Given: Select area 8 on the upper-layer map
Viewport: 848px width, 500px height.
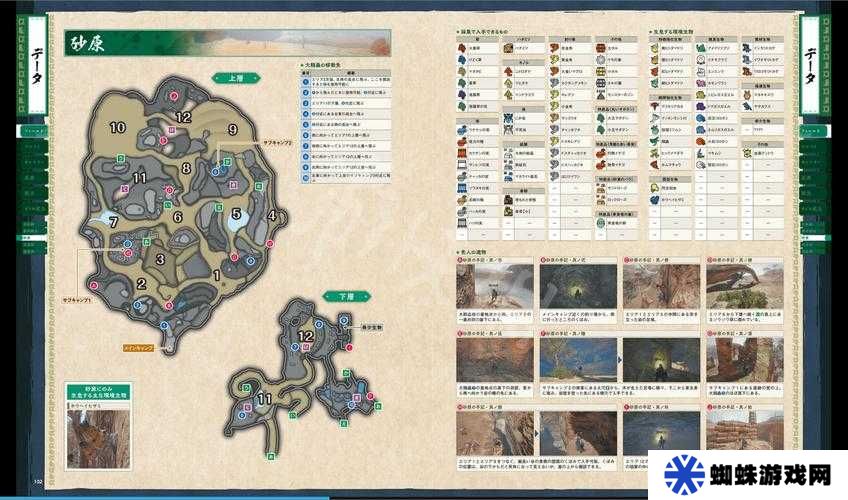Looking at the screenshot, I should pyautogui.click(x=186, y=168).
